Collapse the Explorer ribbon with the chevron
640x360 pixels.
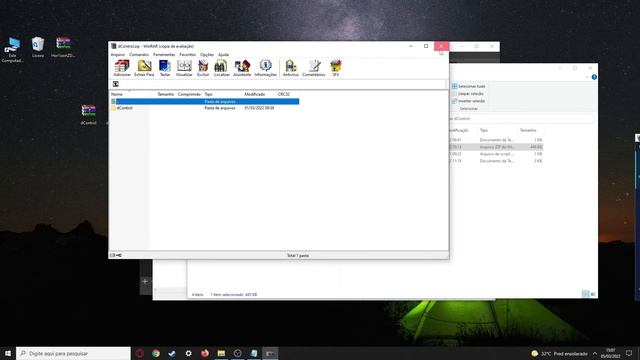tap(587, 77)
